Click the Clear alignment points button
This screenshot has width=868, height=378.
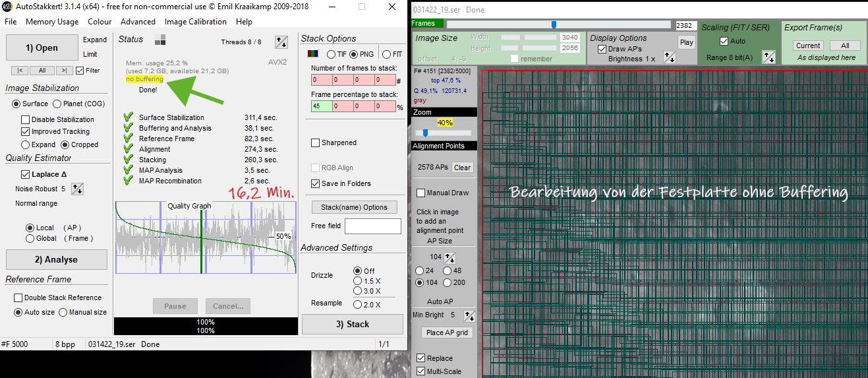click(x=463, y=168)
